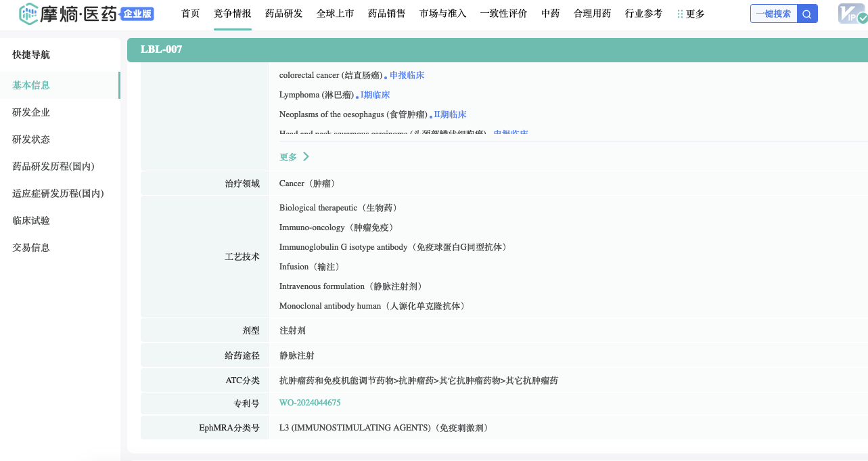Click the magnifier search icon button
Screen dimensions: 868x461
(x=807, y=14)
